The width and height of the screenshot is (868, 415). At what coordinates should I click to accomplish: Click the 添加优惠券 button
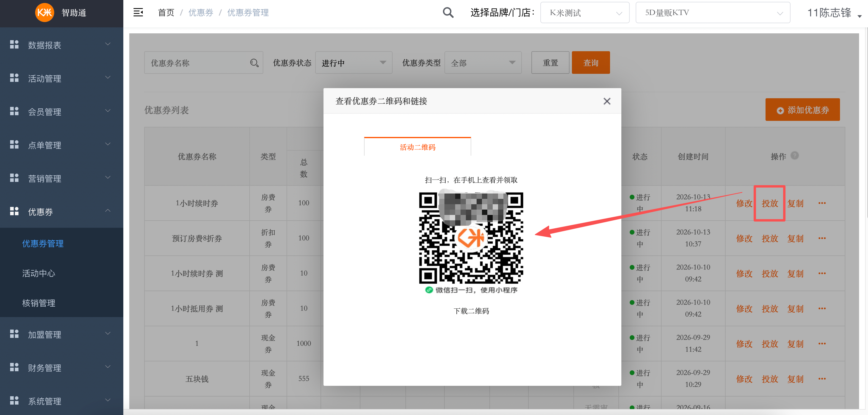coord(802,110)
